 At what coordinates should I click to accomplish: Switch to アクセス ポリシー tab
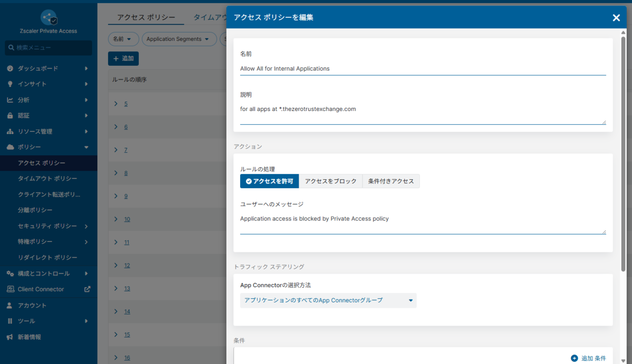(x=146, y=17)
